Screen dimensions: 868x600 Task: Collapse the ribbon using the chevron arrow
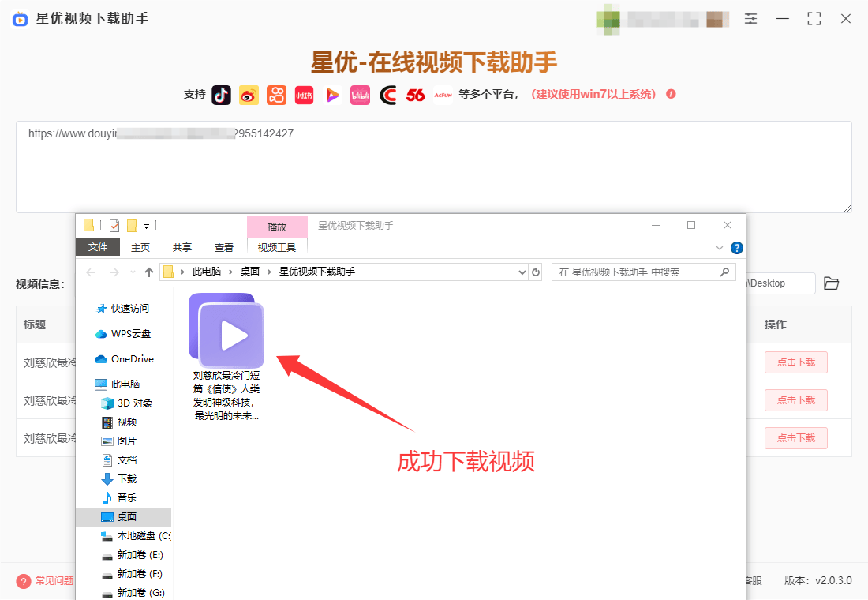pyautogui.click(x=718, y=247)
